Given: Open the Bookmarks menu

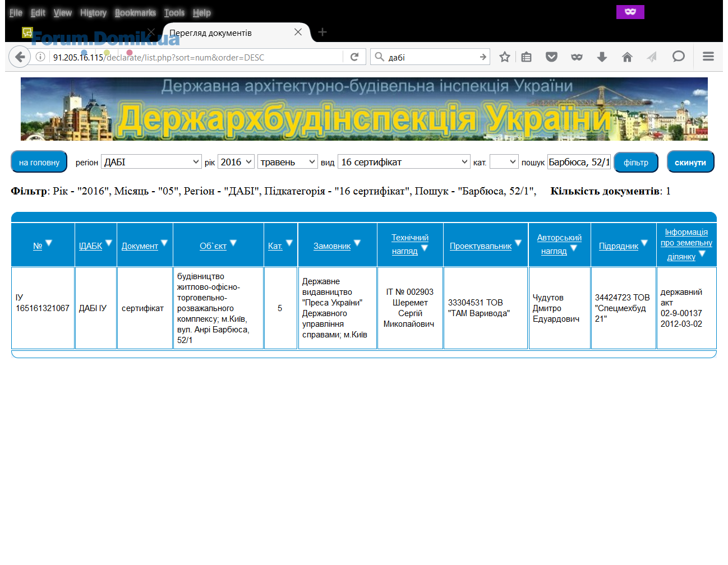Looking at the screenshot, I should pyautogui.click(x=135, y=12).
